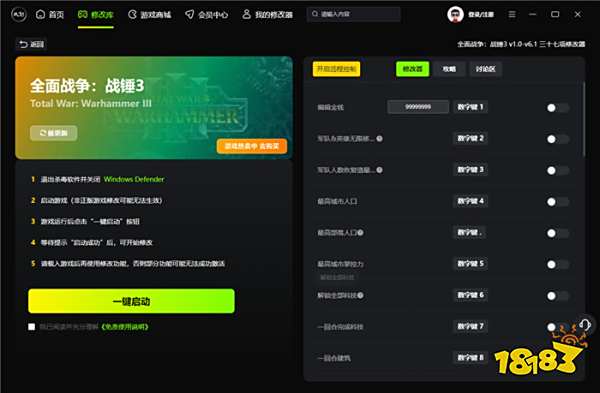Toggle the switch for 数字键 . row
Viewport: 600px width, 393px height.
click(558, 233)
